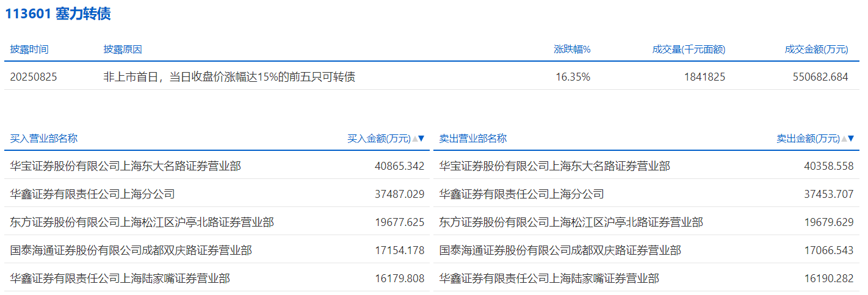Viewport: 868px width, 295px height.
Task: Click the 买入营业部名称 column header
Action: click(43, 139)
